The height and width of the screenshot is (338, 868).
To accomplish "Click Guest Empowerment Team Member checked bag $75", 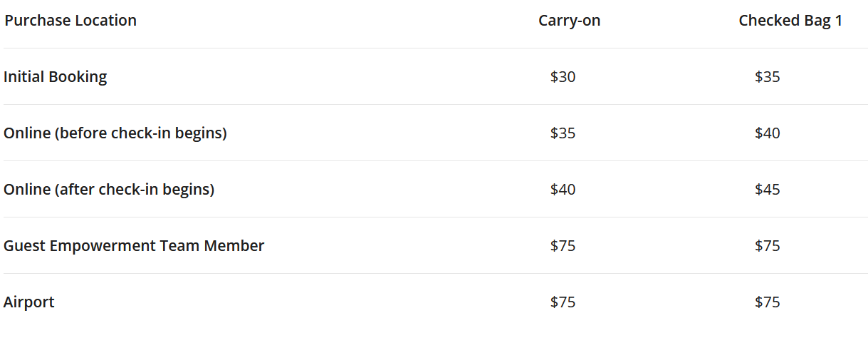I will [768, 246].
